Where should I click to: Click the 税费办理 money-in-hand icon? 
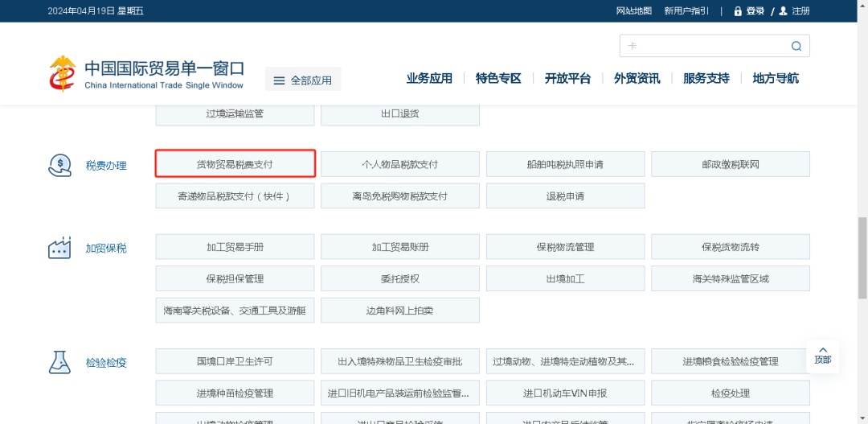point(59,165)
